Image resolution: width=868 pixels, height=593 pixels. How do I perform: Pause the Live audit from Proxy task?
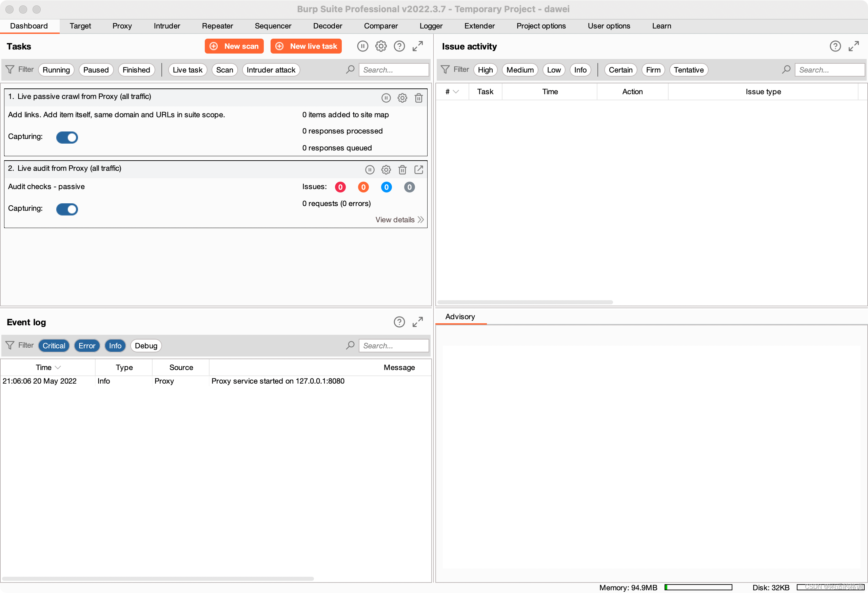click(369, 170)
